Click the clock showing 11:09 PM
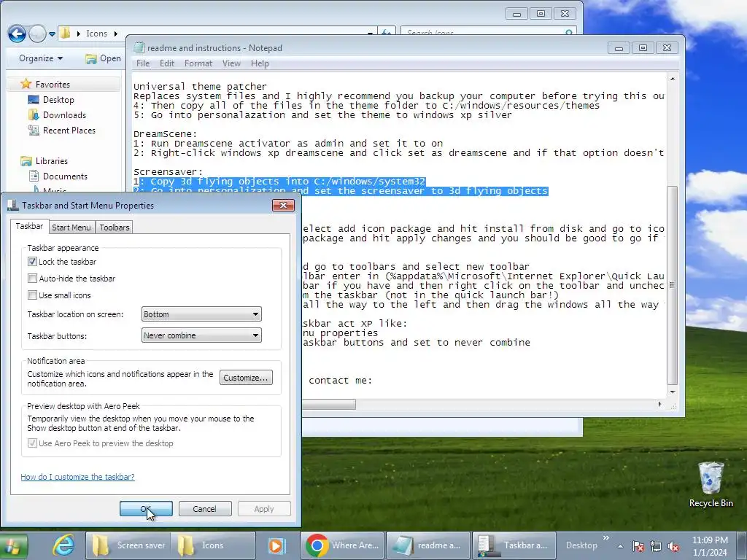The width and height of the screenshot is (747, 560). pos(710,546)
